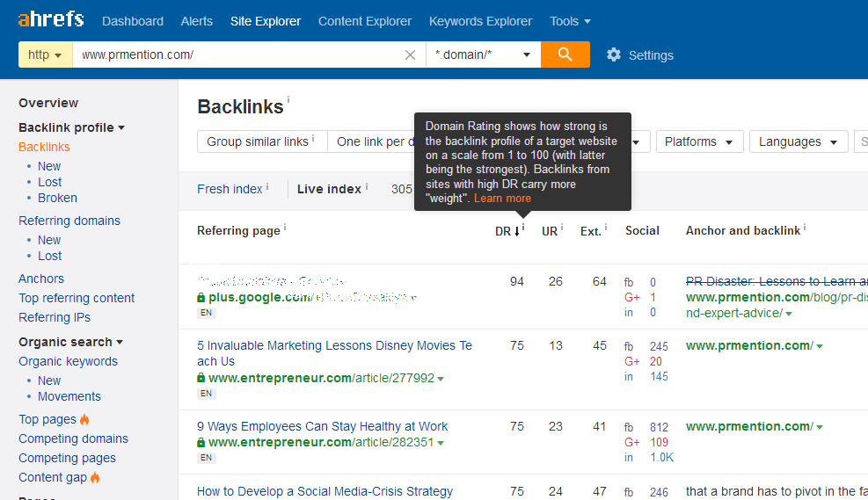Viewport: 868px width, 500px height.
Task: Open How to Develop a Social Media-Crisis Strategy
Action: tap(325, 491)
